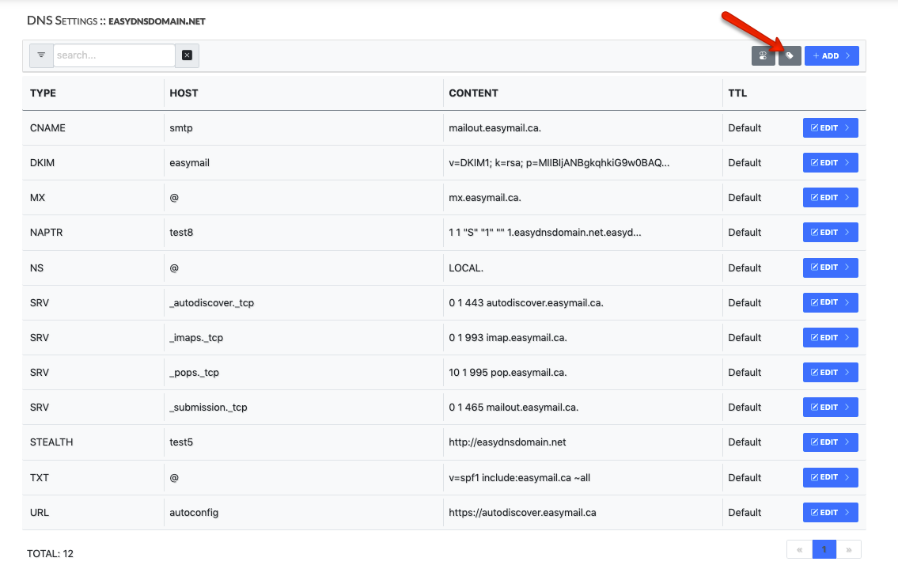Image resolution: width=898 pixels, height=588 pixels.
Task: Edit the NAPTR test8 record
Action: click(x=830, y=232)
